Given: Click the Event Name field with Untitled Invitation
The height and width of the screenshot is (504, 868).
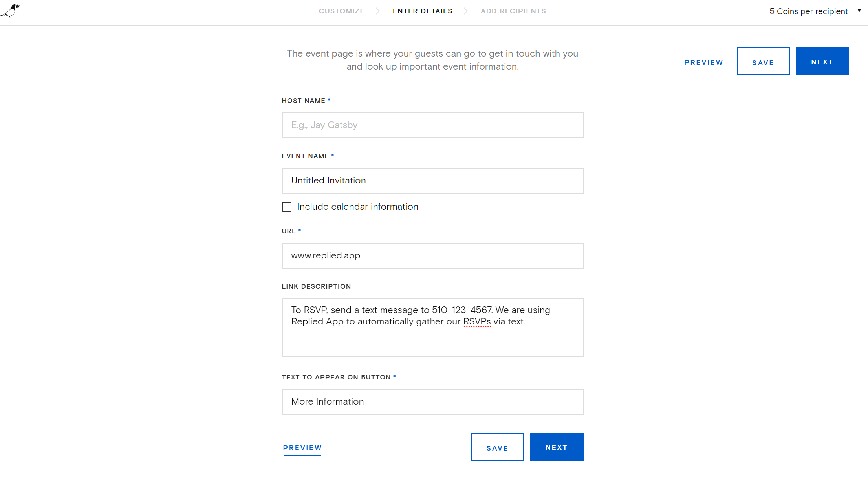Looking at the screenshot, I should point(433,181).
